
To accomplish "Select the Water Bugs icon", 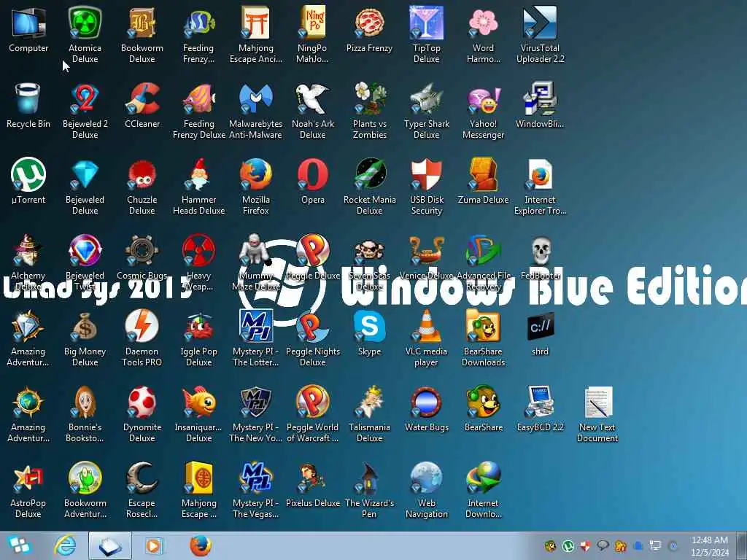I will click(426, 408).
